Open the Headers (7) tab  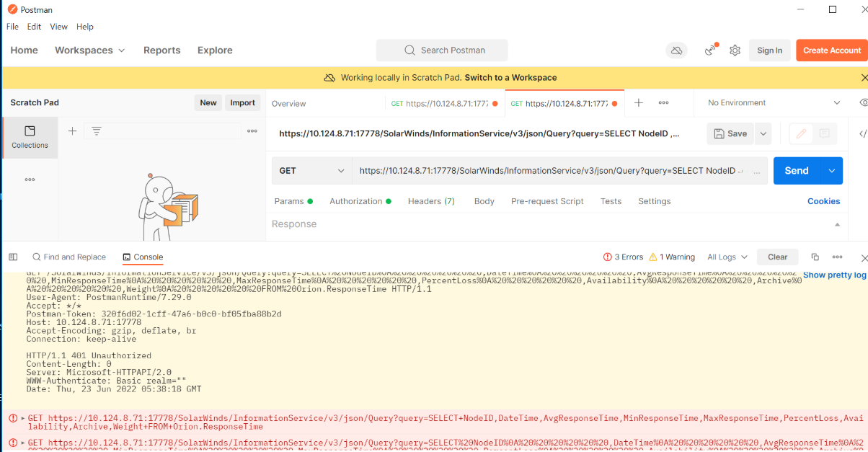431,201
